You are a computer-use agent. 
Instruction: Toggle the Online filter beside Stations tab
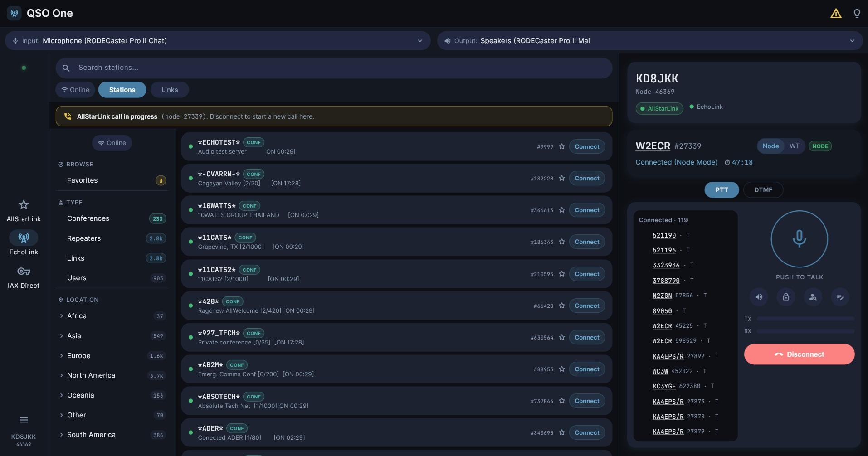75,90
